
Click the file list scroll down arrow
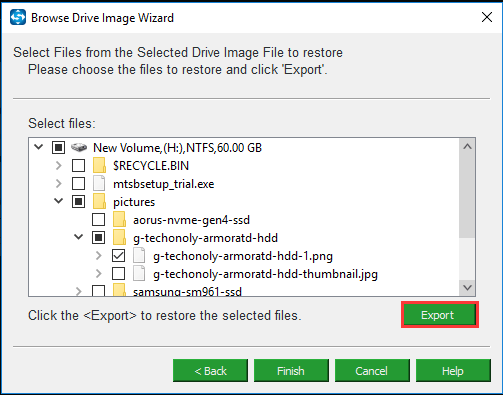[x=467, y=287]
